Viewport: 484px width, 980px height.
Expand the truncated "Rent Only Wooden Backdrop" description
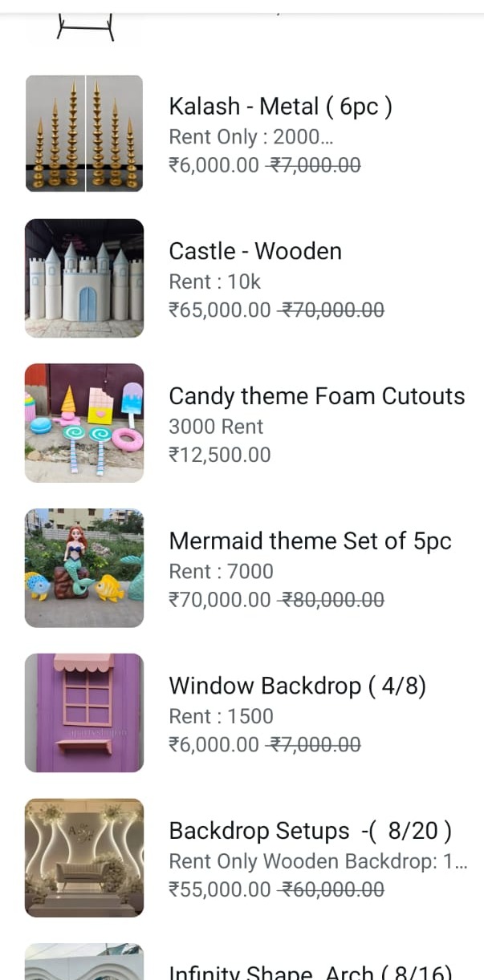[318, 861]
